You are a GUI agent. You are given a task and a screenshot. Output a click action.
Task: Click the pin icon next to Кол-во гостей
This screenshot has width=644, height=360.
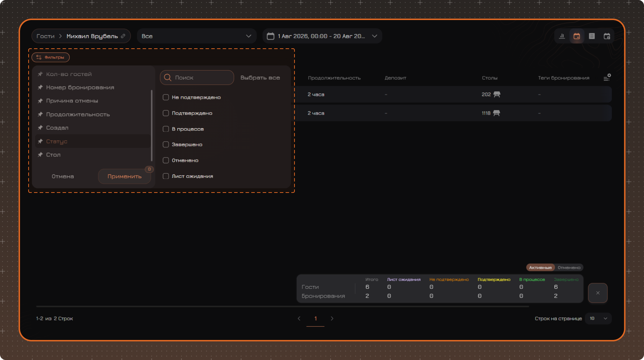tap(40, 74)
